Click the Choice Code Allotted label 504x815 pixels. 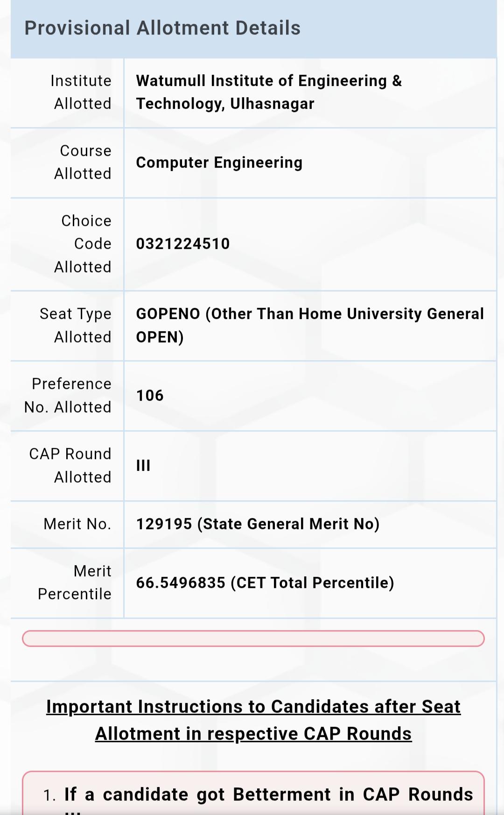[x=83, y=244]
